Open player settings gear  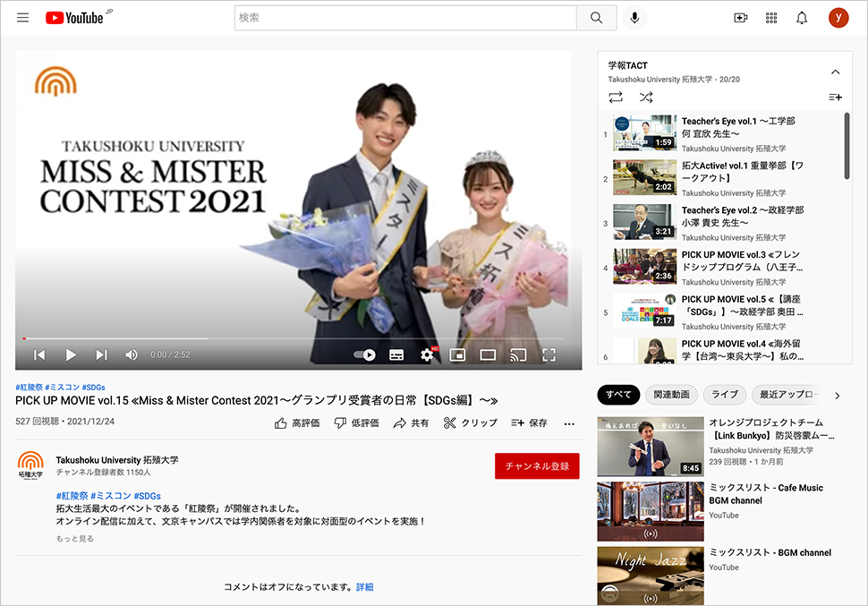coord(427,354)
